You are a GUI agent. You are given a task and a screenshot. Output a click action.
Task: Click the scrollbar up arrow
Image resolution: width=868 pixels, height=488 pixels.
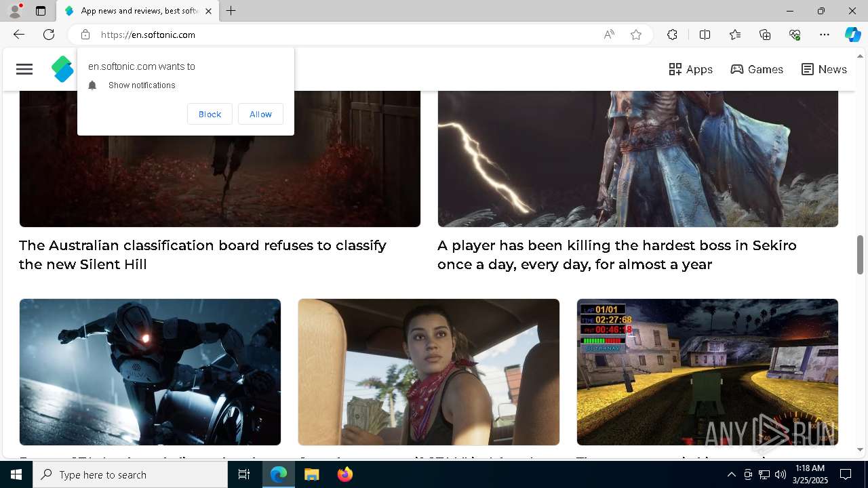tap(860, 56)
